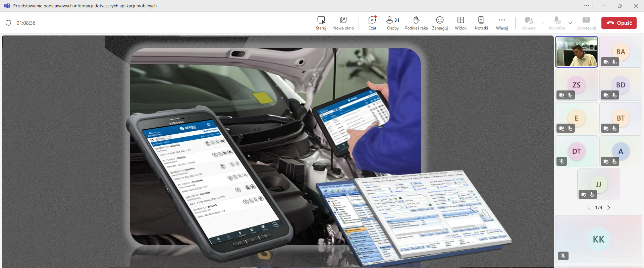
Task: Expand camera options dropdown arrow
Action: click(542, 23)
